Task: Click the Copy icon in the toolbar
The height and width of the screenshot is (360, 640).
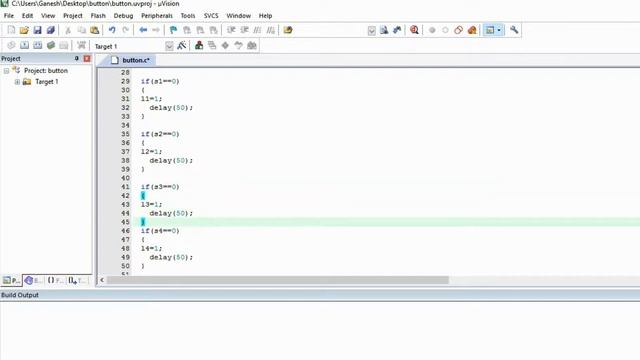Action: click(x=82, y=30)
